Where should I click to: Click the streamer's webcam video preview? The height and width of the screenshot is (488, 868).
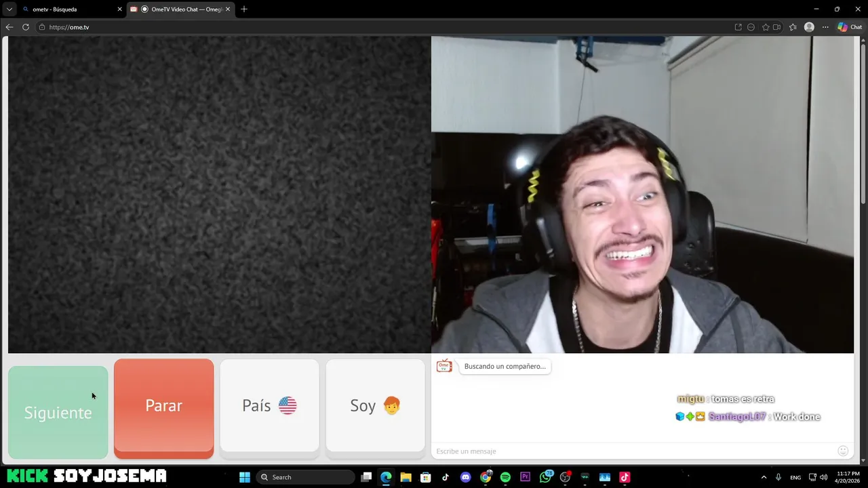tap(642, 195)
